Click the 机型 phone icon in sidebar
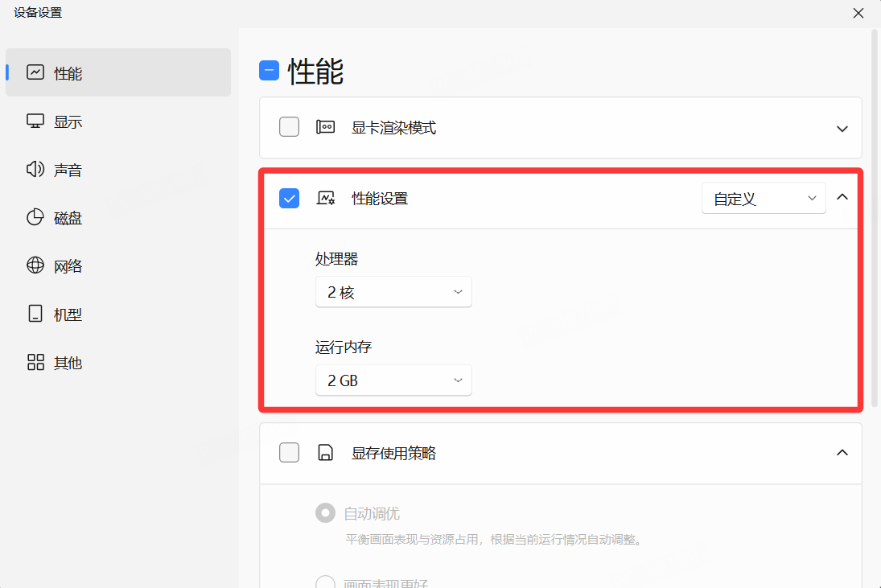 point(35,314)
